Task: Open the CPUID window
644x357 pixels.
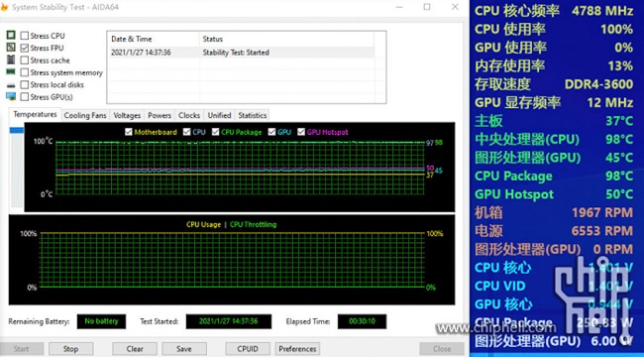Action: pos(248,349)
